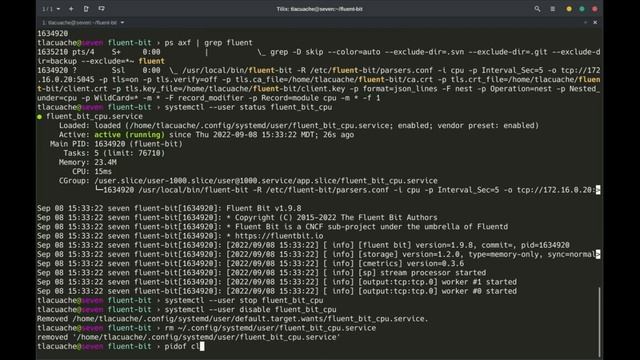
Task: Add terminal right split icon
Action: tap(86, 9)
